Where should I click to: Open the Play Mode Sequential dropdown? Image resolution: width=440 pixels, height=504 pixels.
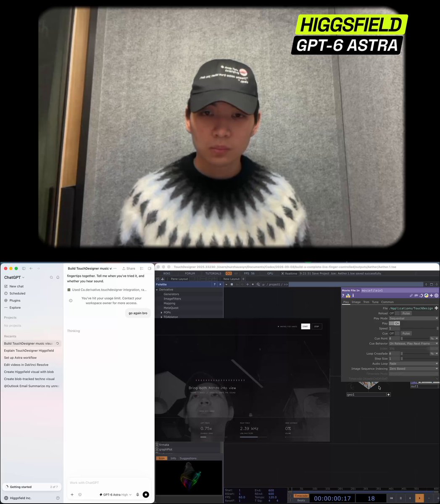point(414,318)
